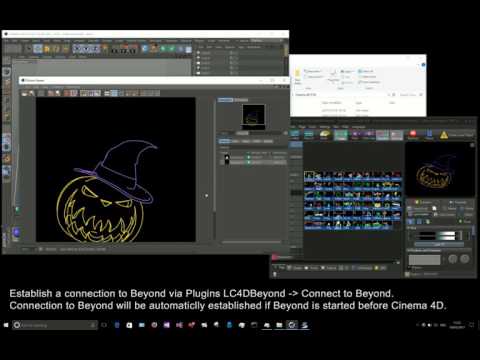
Task: Click the scroll arrow below Beyond's cue grid
Action: click(398, 263)
